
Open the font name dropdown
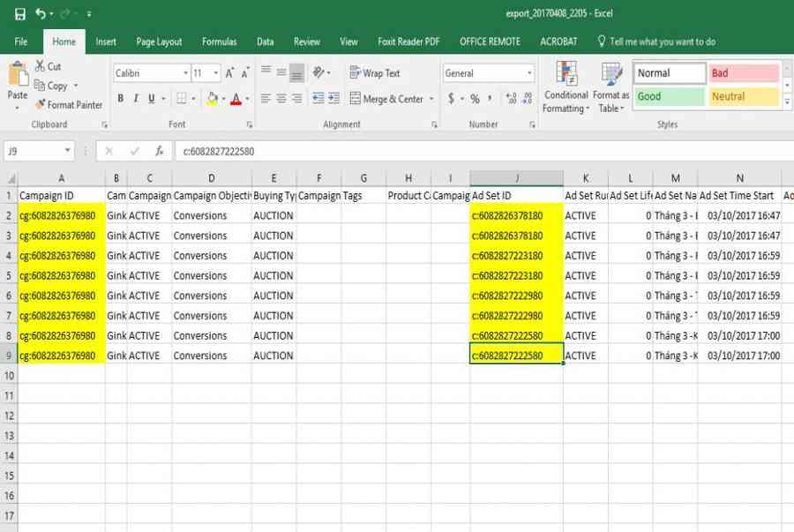tap(185, 73)
